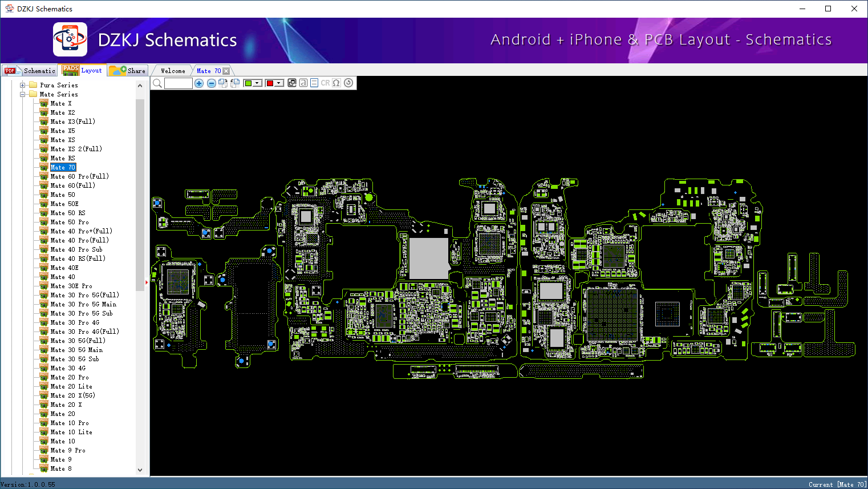The height and width of the screenshot is (489, 868).
Task: Open Mate 40 Pro Sub layout
Action: 76,249
